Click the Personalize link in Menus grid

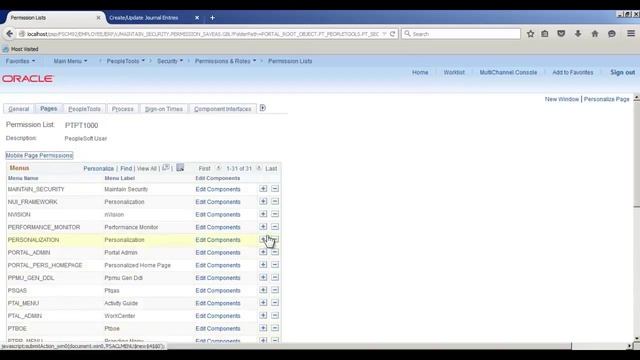[98, 168]
